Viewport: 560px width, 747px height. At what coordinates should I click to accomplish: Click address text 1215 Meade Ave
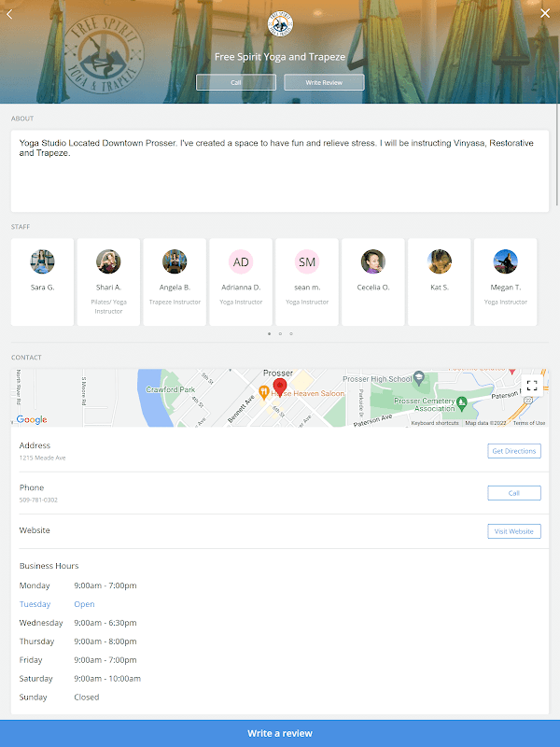[x=42, y=458]
